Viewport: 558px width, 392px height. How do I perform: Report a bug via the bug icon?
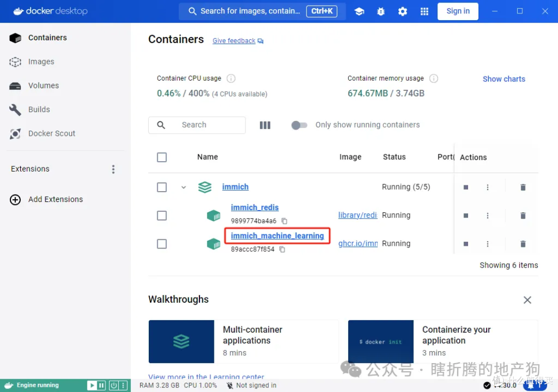click(x=381, y=11)
